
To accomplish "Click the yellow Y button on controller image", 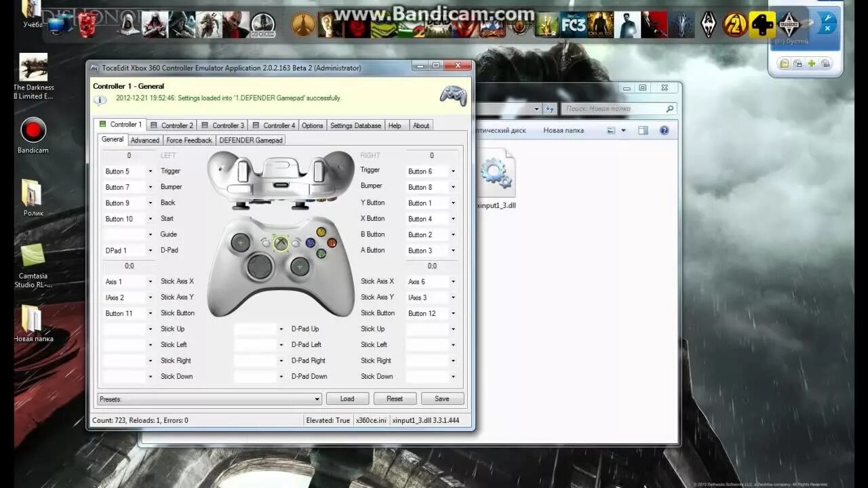I will click(321, 232).
